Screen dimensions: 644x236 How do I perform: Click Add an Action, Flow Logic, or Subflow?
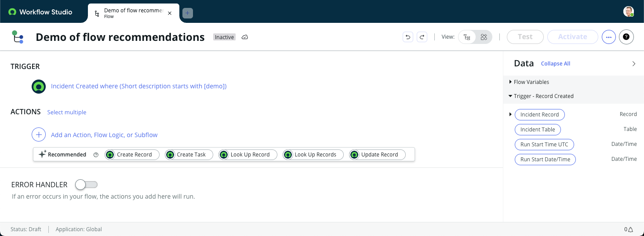tap(104, 135)
